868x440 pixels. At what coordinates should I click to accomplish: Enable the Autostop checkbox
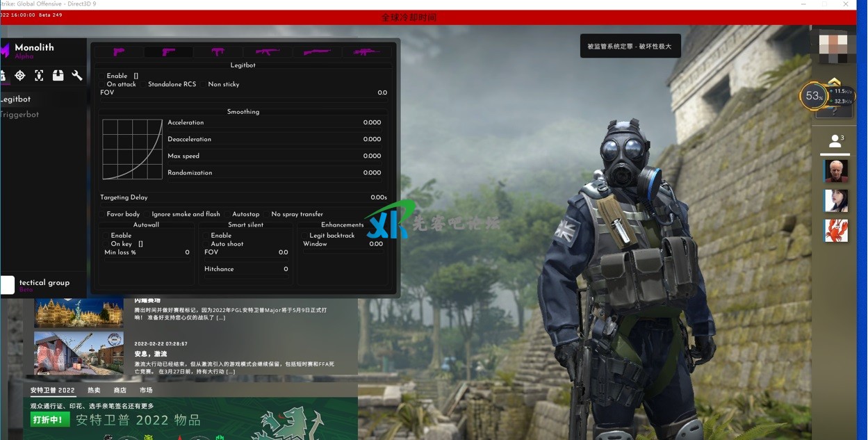[x=228, y=214]
